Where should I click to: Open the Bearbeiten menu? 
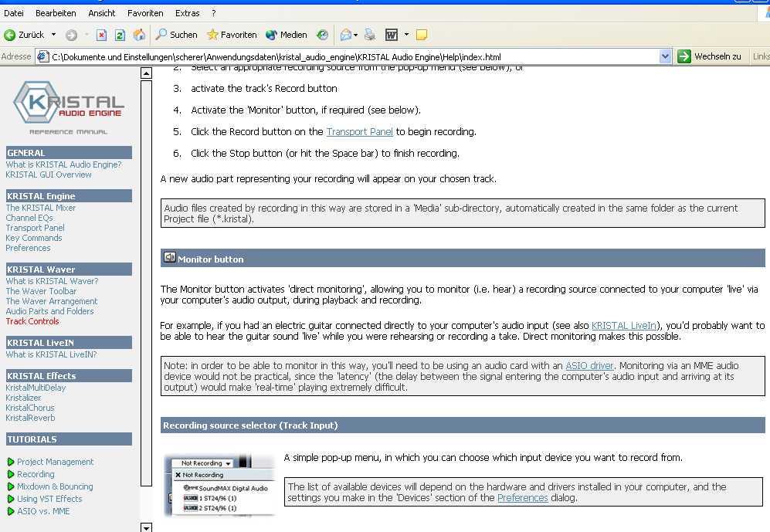(x=56, y=13)
